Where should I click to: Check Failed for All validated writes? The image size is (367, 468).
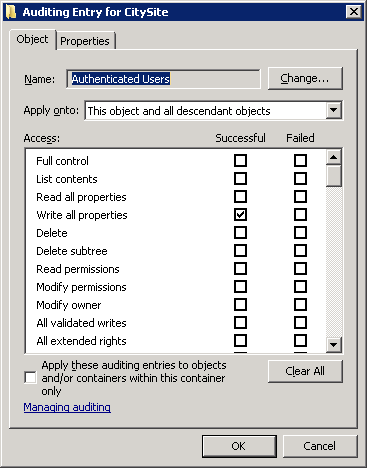pos(300,323)
